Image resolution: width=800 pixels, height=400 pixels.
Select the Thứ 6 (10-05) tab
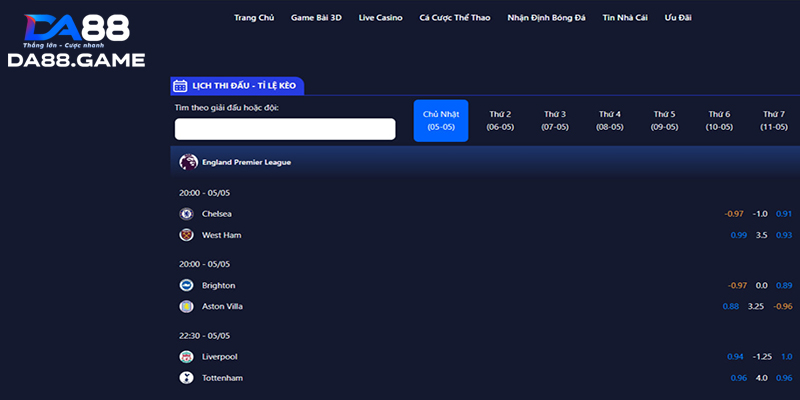pos(719,120)
